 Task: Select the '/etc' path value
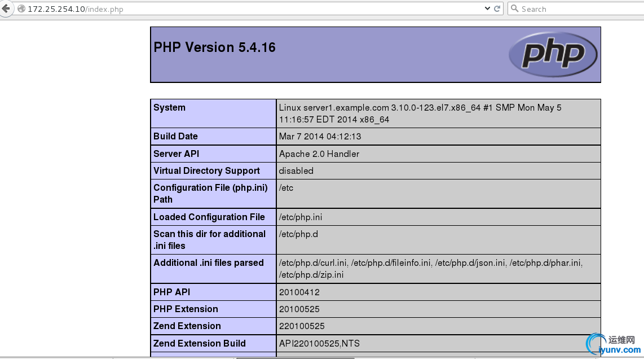click(x=286, y=188)
